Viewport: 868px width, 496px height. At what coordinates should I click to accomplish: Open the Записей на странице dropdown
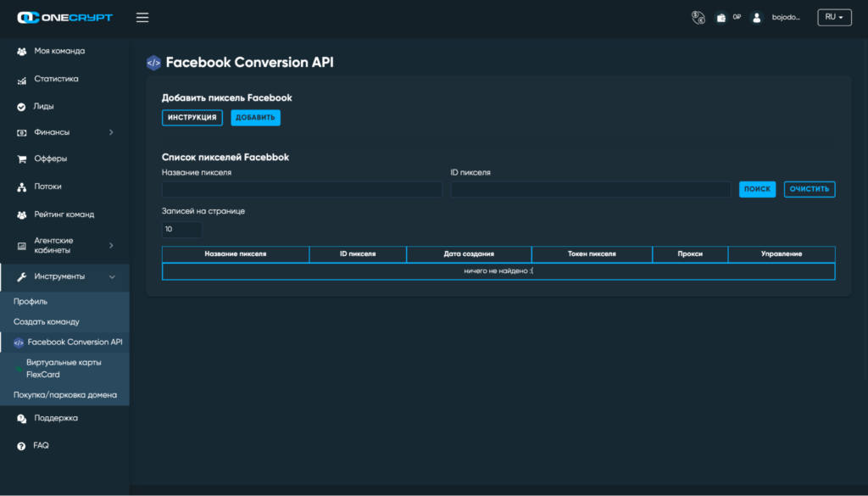pyautogui.click(x=182, y=229)
